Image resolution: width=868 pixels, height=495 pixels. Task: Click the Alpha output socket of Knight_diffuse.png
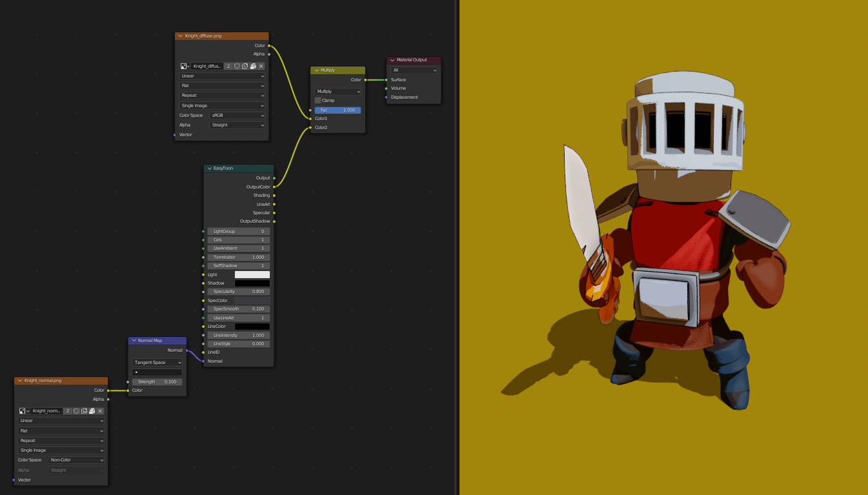tap(269, 54)
